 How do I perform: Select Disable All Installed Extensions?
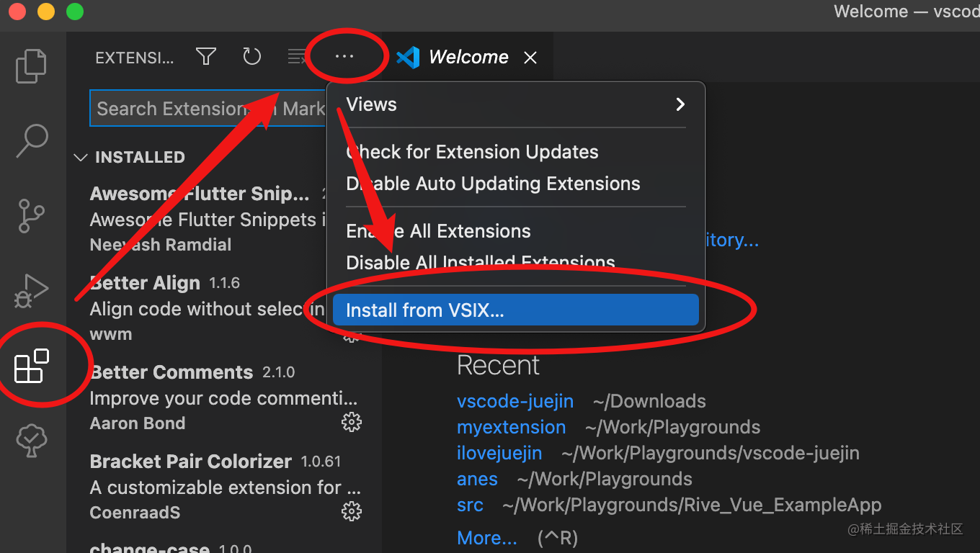click(x=481, y=262)
